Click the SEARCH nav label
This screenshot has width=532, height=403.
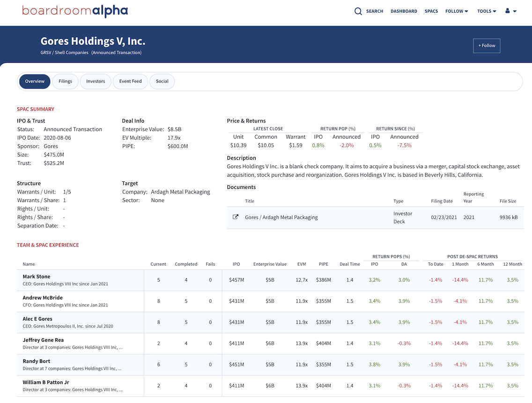pyautogui.click(x=375, y=11)
